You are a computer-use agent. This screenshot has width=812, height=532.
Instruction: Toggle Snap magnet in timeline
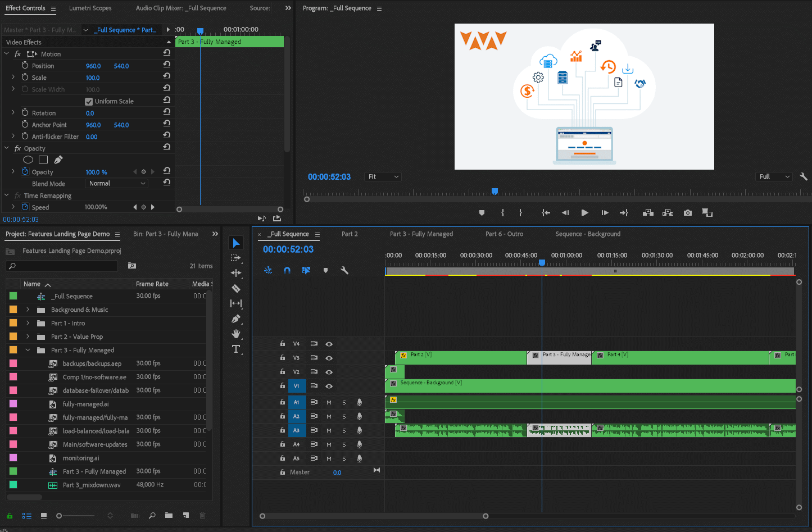tap(287, 270)
